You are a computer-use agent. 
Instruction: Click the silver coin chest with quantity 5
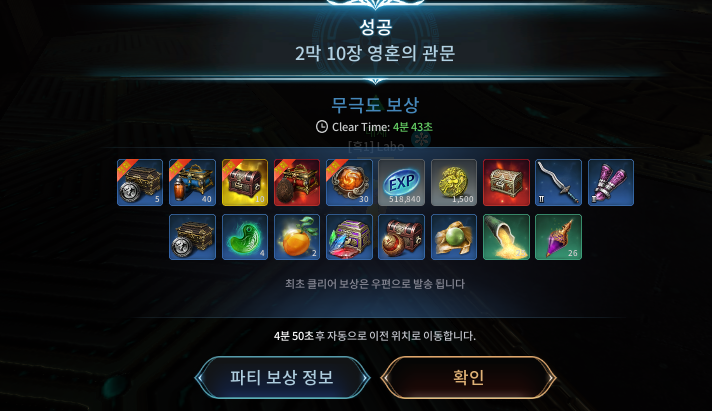tap(140, 182)
